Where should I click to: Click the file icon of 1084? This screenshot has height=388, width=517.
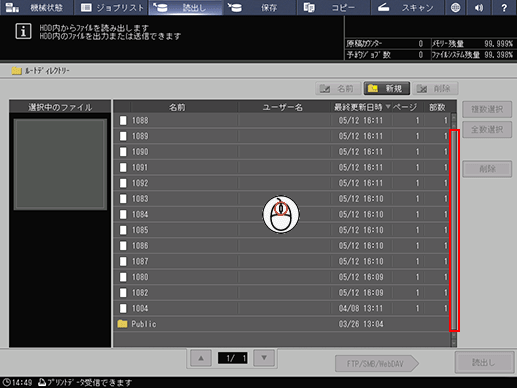coord(123,215)
